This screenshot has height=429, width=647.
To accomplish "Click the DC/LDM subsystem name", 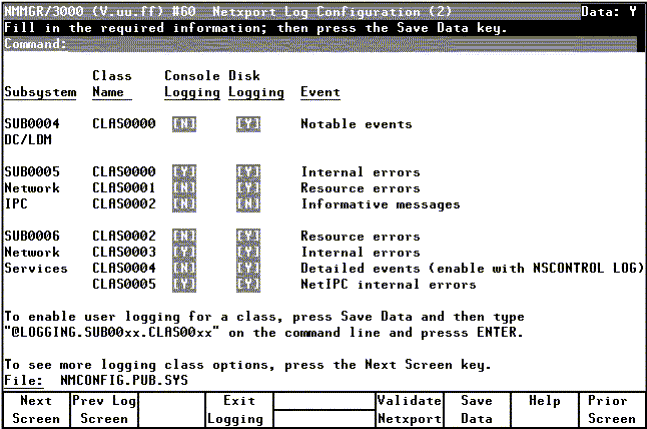I will (28, 139).
